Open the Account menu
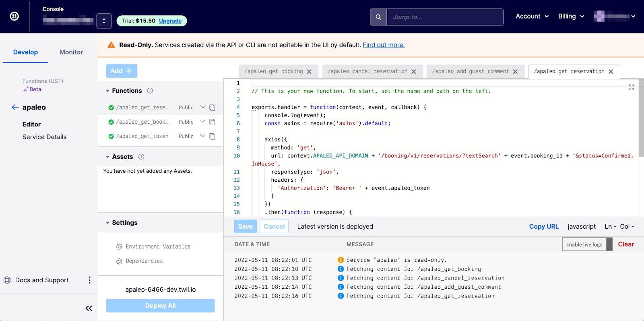The width and height of the screenshot is (644, 321). (532, 16)
